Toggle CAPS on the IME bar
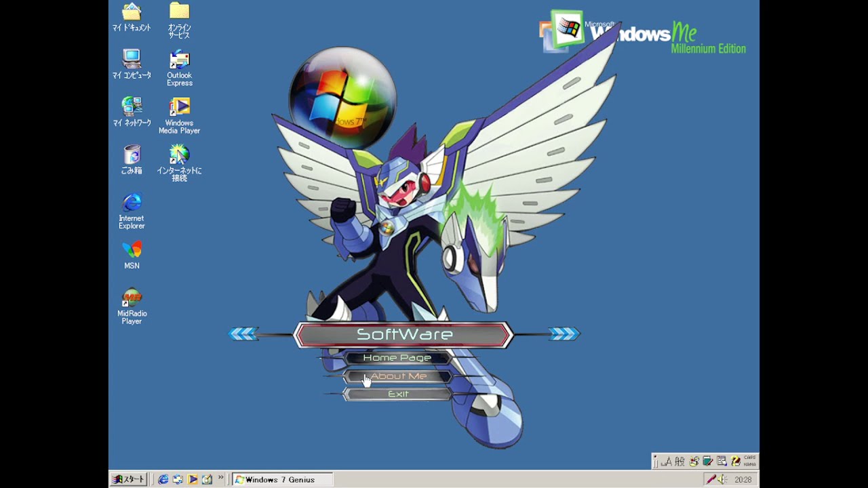Screen dimensions: 868x488 click(x=749, y=457)
